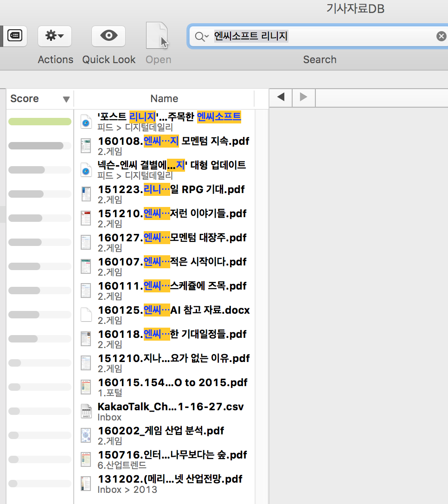Click PDF icon of 160111 스케쥴에 주목 file
This screenshot has width=448, height=504.
[86, 291]
